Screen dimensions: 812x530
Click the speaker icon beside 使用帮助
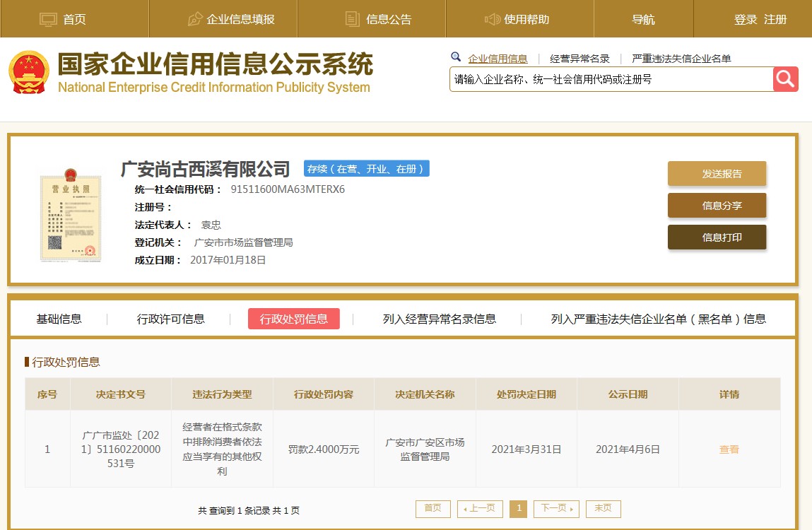493,19
